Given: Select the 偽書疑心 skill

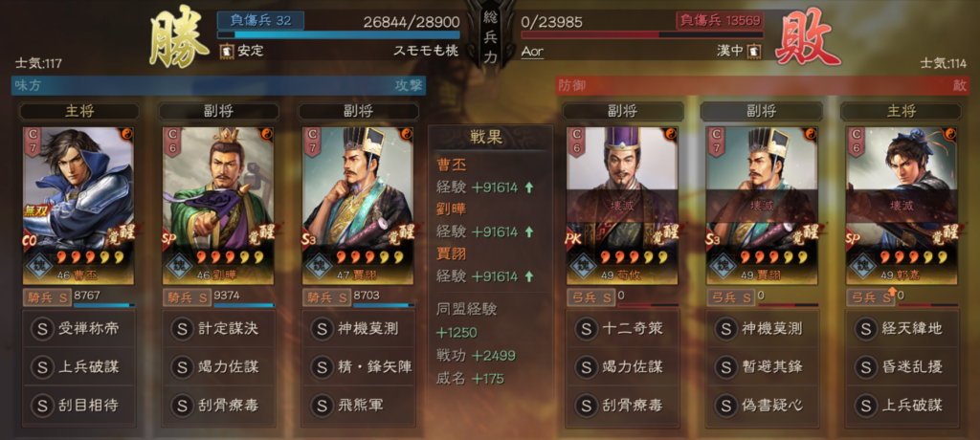Looking at the screenshot, I should (x=762, y=406).
